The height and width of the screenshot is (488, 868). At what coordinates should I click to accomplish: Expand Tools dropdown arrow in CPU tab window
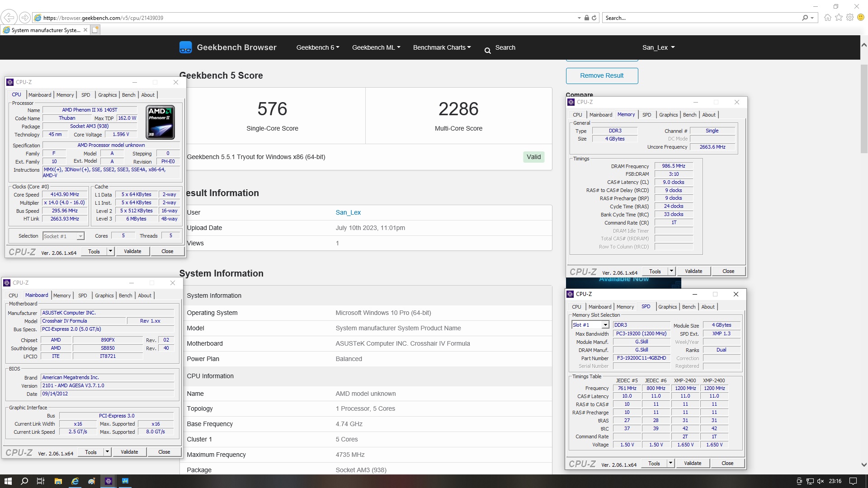[110, 251]
